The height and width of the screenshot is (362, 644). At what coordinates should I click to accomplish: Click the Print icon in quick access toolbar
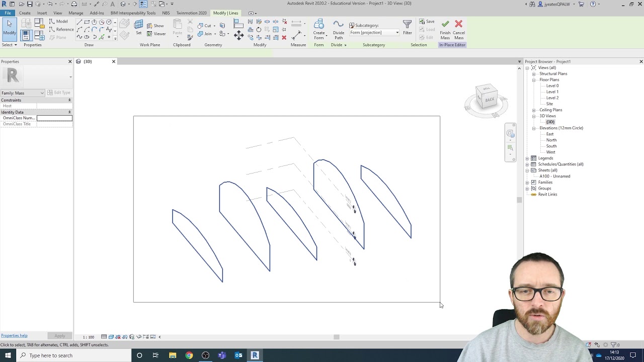pyautogui.click(x=74, y=4)
